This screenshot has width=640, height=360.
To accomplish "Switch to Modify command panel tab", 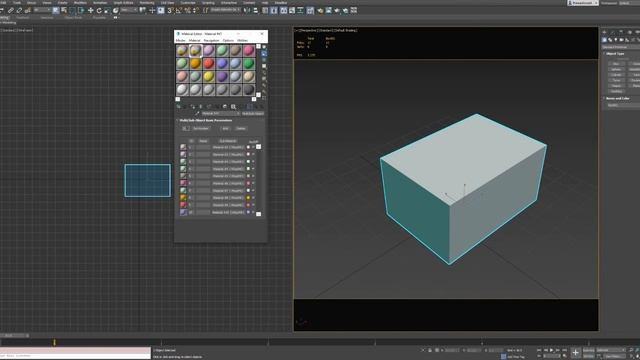I will 613,32.
